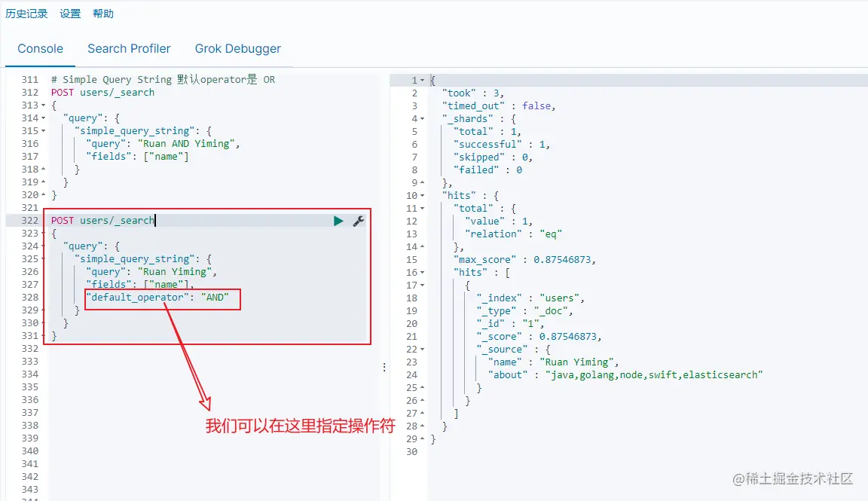Click the "fields": ["name"] text on line 317

137,156
